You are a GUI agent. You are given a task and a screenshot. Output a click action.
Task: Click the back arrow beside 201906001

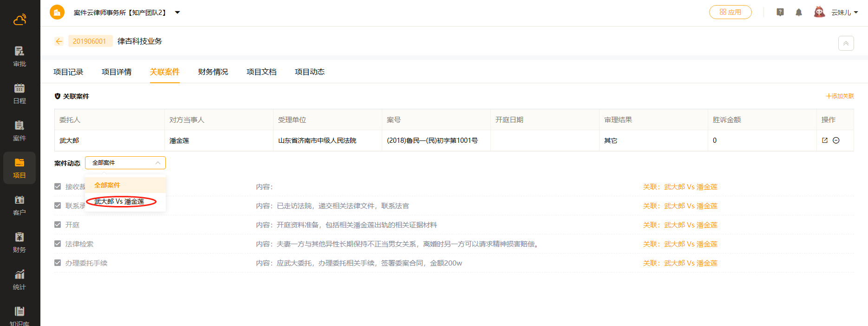[x=59, y=41]
